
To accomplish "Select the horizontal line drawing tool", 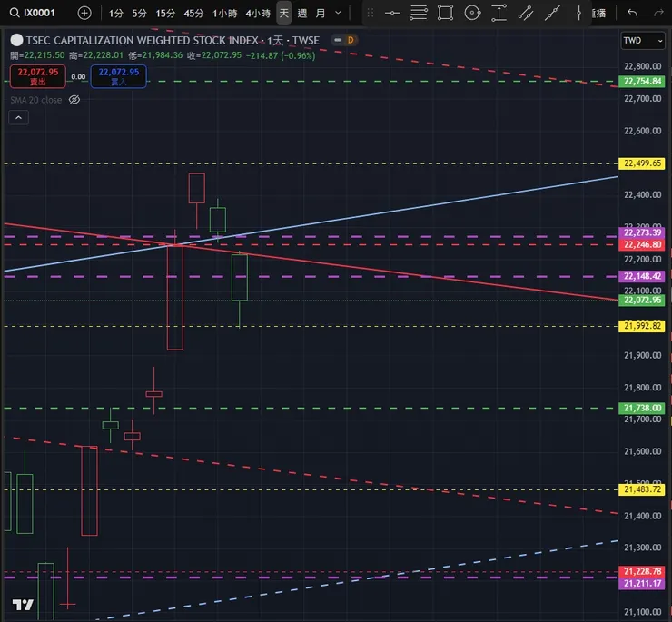I will (391, 14).
